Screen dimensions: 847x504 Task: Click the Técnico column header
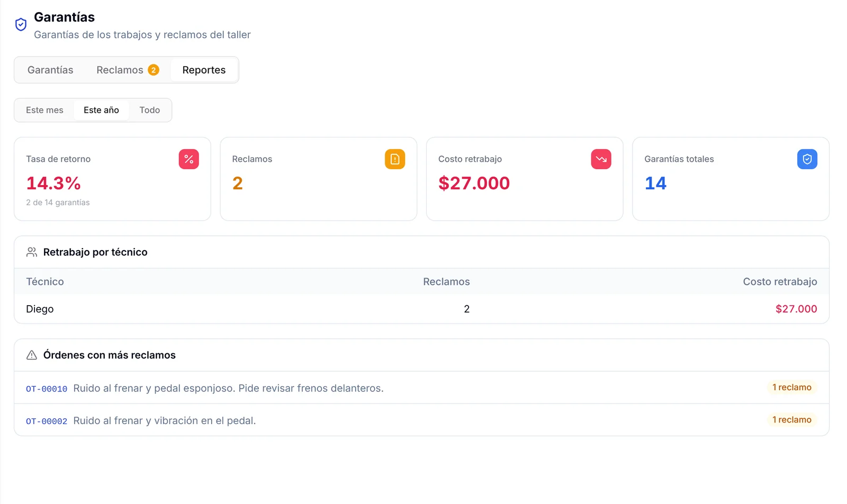tap(45, 282)
